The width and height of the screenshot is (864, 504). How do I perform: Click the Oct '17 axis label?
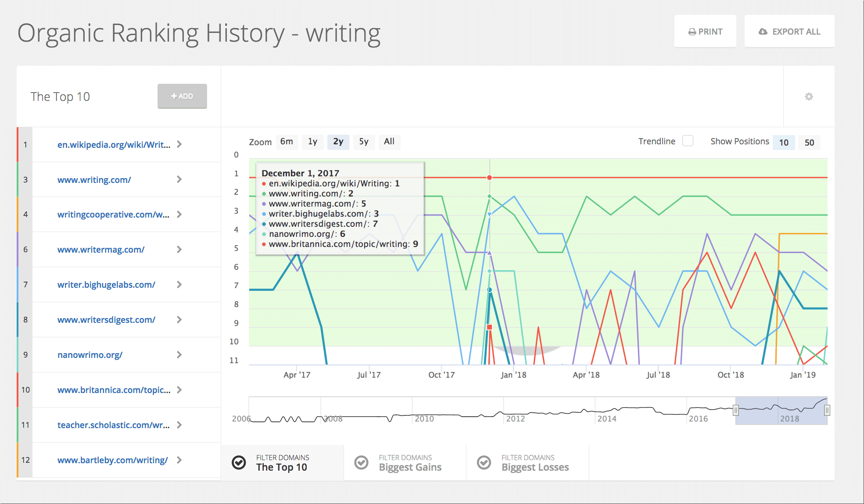coord(441,375)
